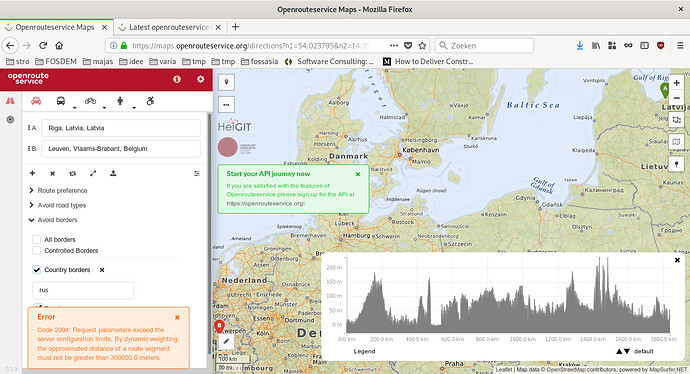Viewport: 690px width, 374px height.
Task: Zoom to route with the diagonal arrow icon
Action: (x=93, y=173)
